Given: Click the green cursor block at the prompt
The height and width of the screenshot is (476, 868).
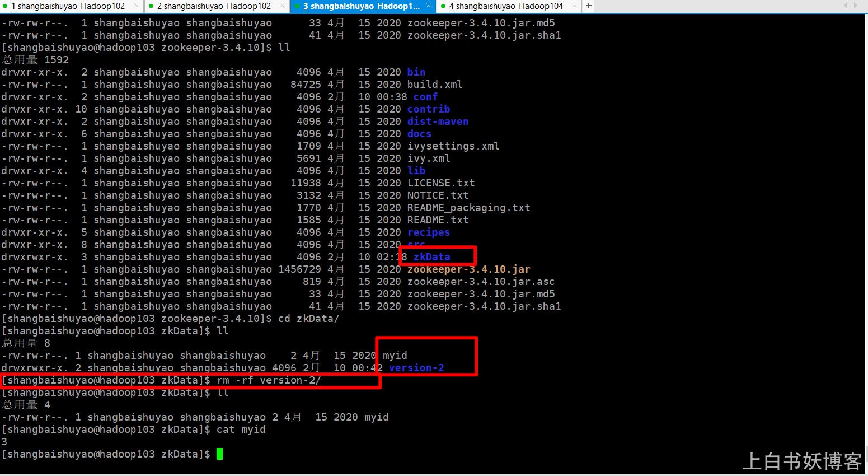Looking at the screenshot, I should pos(220,454).
